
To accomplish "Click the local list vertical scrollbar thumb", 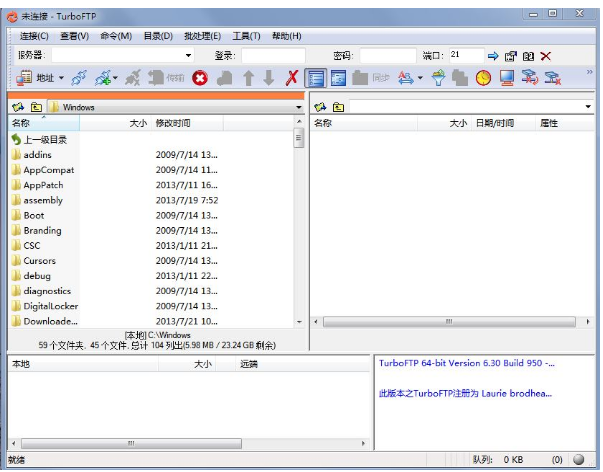I will click(x=299, y=138).
